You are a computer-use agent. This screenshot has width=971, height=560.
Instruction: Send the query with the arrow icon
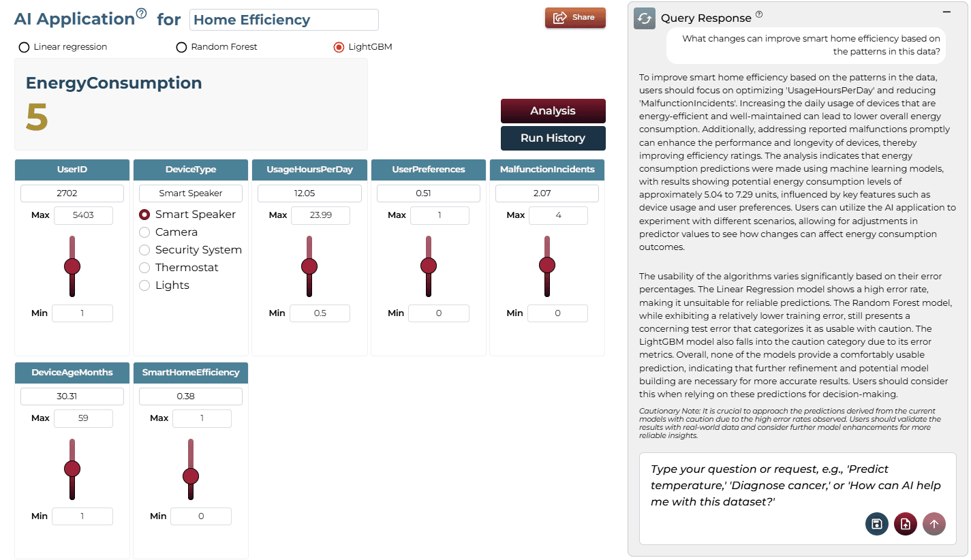[x=934, y=524]
